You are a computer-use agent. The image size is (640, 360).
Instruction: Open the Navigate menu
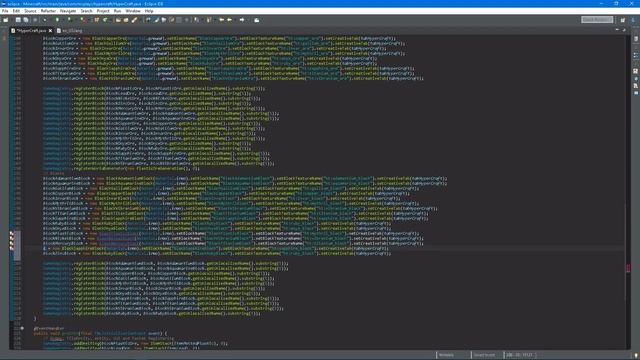68,11
